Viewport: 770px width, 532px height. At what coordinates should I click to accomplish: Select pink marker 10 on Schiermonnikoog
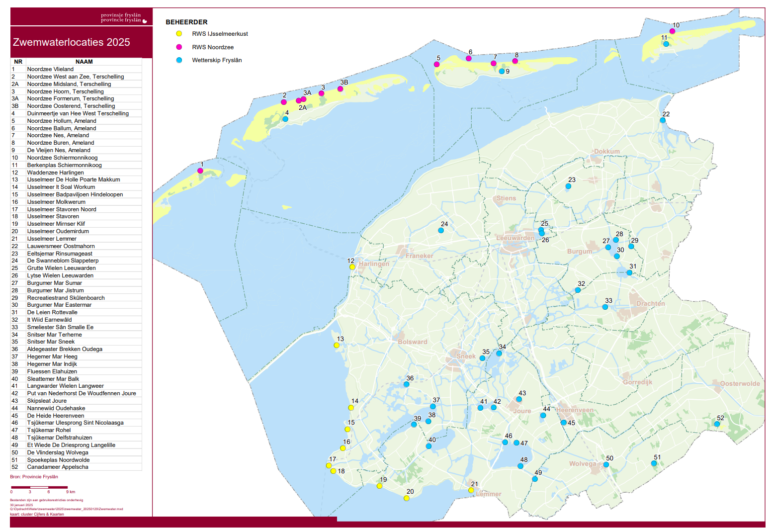point(672,31)
